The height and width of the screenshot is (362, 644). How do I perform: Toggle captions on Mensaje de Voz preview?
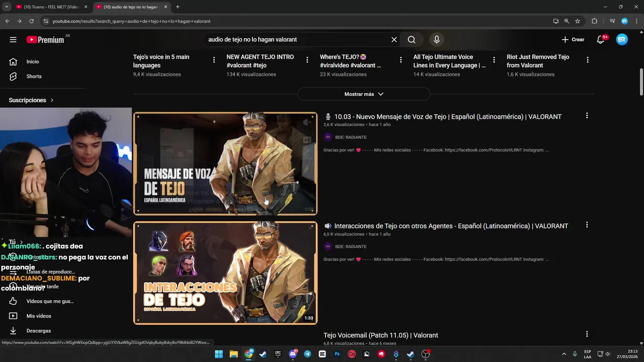307,140
